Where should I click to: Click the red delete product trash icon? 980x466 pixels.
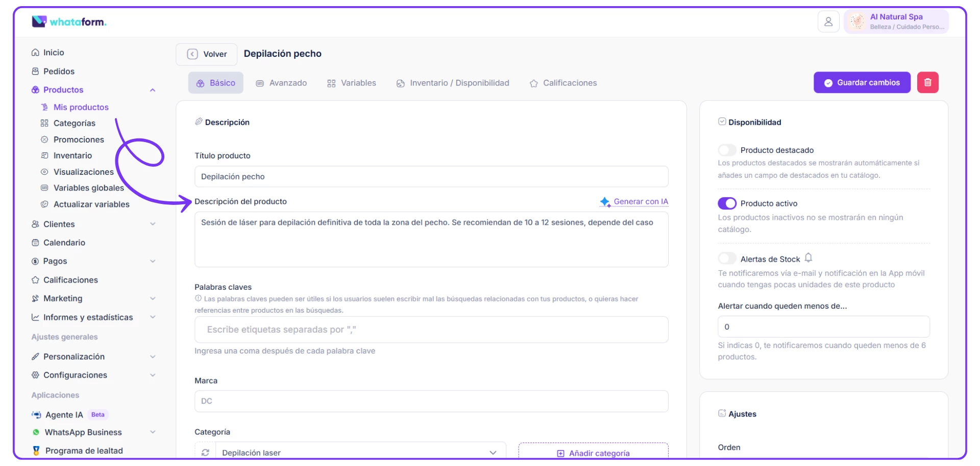(x=927, y=83)
